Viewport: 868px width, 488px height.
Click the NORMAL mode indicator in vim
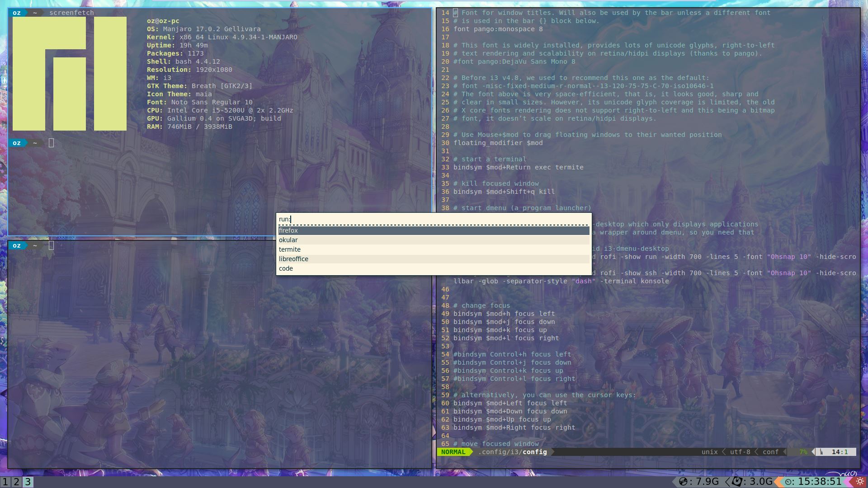(453, 452)
